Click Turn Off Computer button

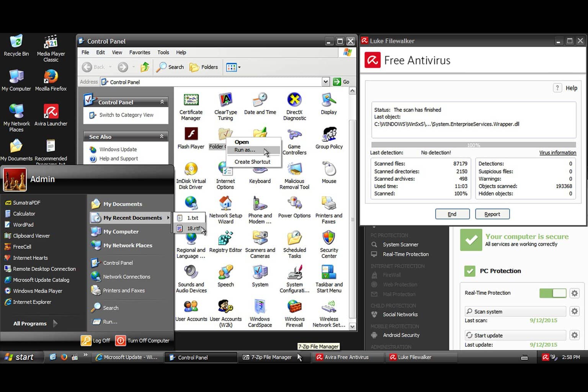142,340
